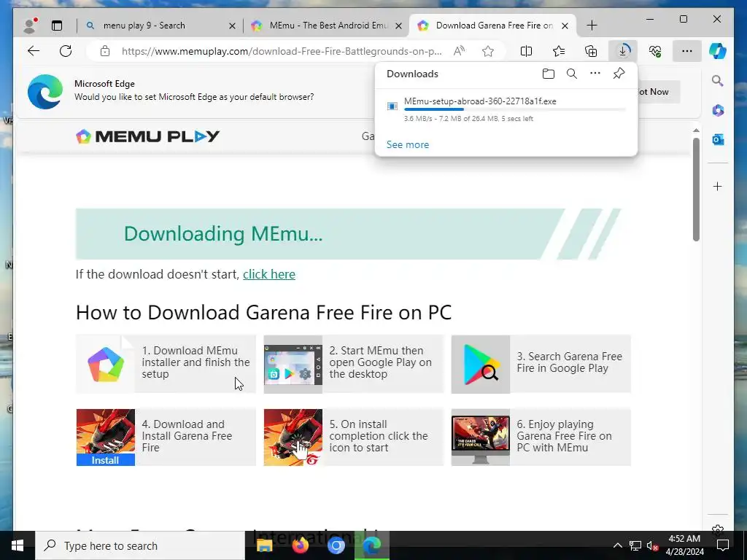Screen dimensions: 747x560
Task: Click the download progress bar for MEmu setup
Action: [514, 110]
